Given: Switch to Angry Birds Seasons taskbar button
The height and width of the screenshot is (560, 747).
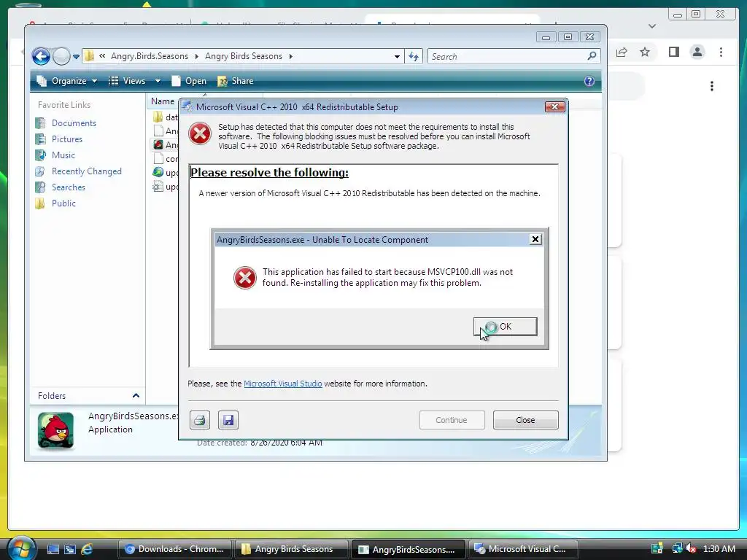Looking at the screenshot, I should [x=292, y=549].
